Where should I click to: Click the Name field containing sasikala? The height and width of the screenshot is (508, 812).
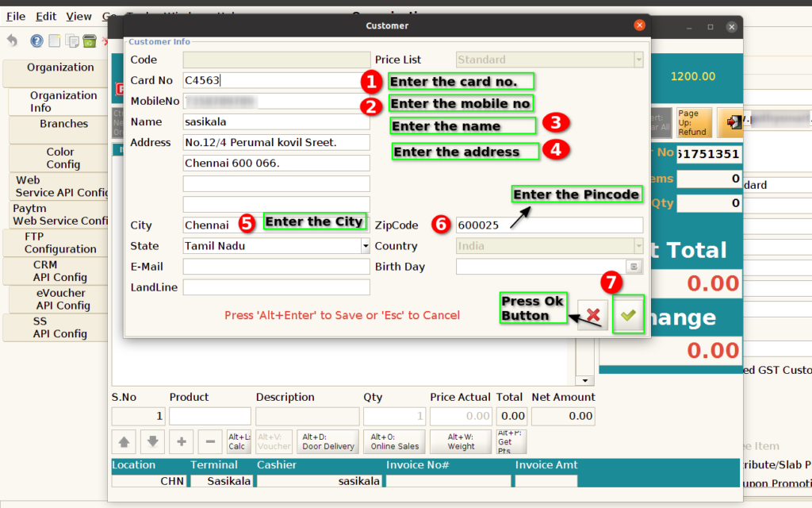(x=277, y=121)
